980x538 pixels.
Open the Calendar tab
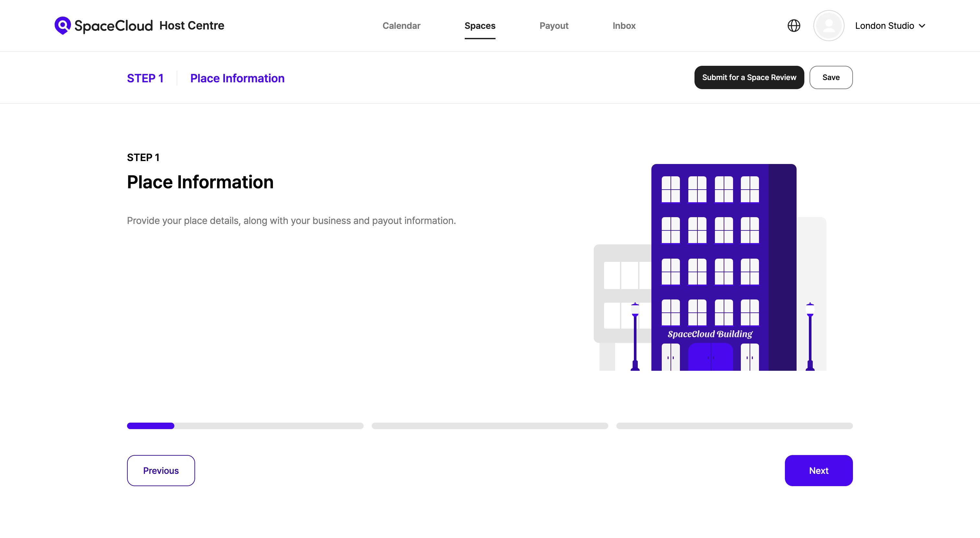click(401, 26)
